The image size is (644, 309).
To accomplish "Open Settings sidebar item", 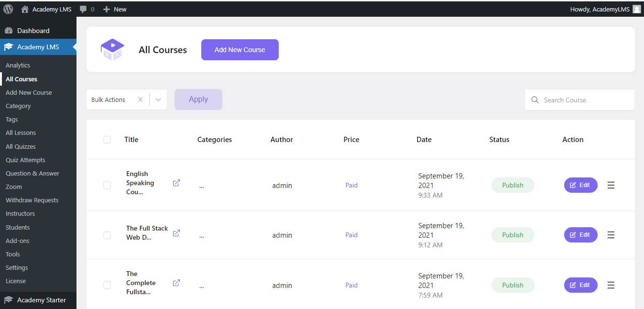I will (17, 267).
